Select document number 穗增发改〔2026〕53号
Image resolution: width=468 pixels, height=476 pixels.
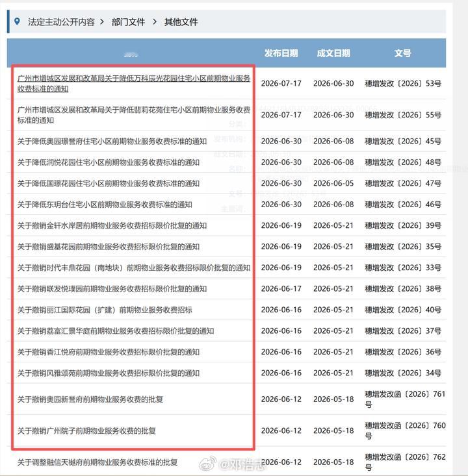pyautogui.click(x=402, y=84)
